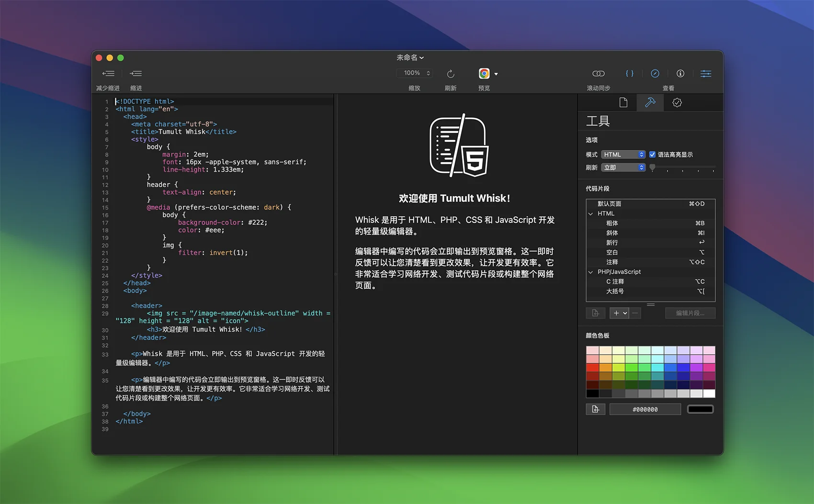The image size is (814, 504).
Task: Click the 欢迎使用 Tumult Whisk! preview heading
Action: (454, 198)
